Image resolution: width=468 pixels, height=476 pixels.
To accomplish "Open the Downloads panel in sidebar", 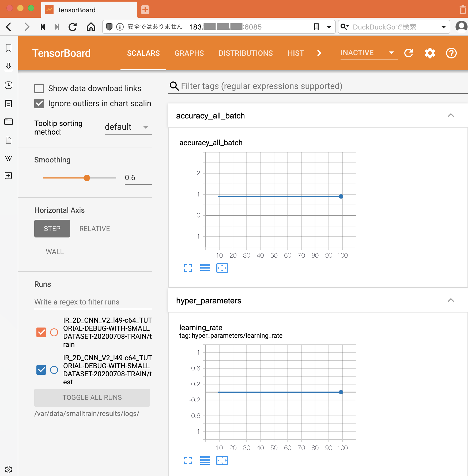I will coord(9,67).
